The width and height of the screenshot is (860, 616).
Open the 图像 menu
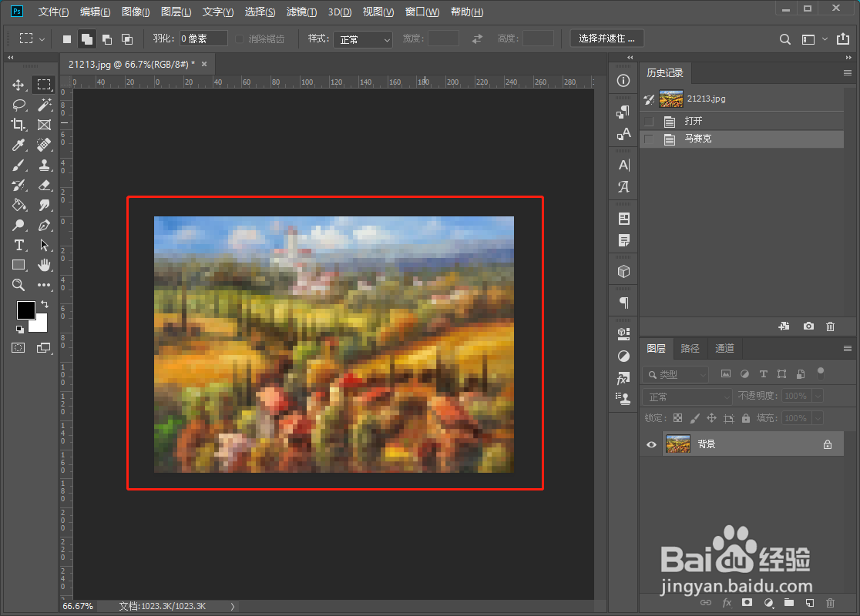[136, 12]
